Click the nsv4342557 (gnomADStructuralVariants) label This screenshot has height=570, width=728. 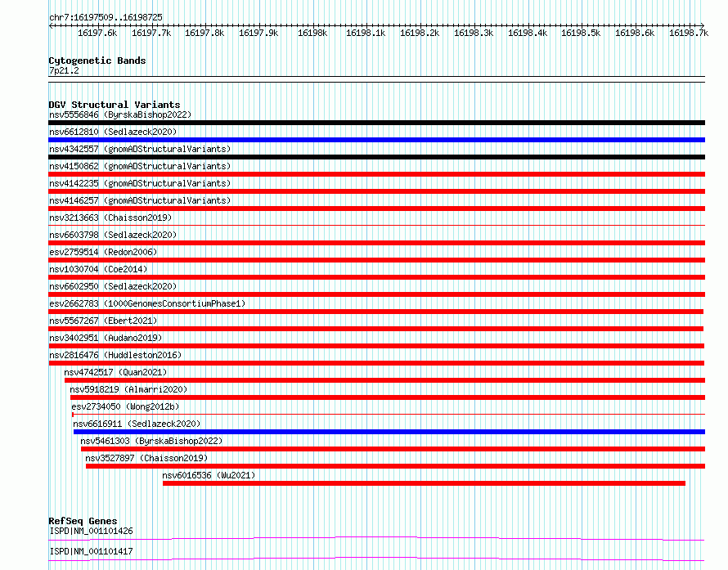140,149
